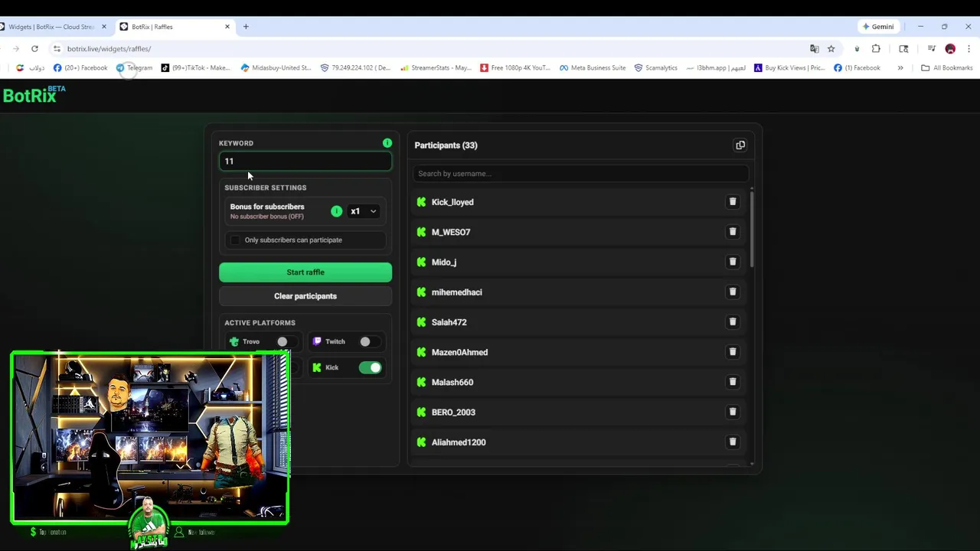Image resolution: width=980 pixels, height=551 pixels.
Task: Click the Participants (33) heading
Action: pos(446,145)
